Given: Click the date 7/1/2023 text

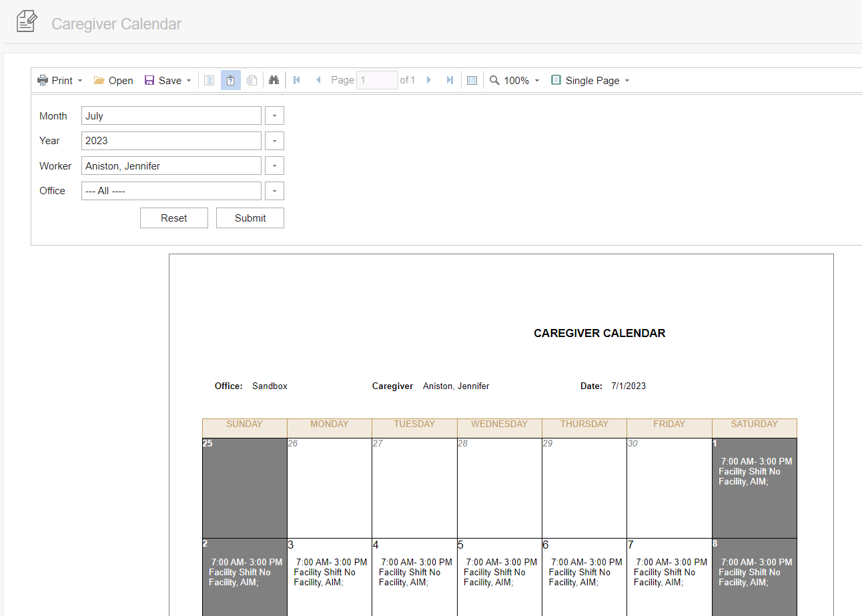Looking at the screenshot, I should [x=628, y=386].
